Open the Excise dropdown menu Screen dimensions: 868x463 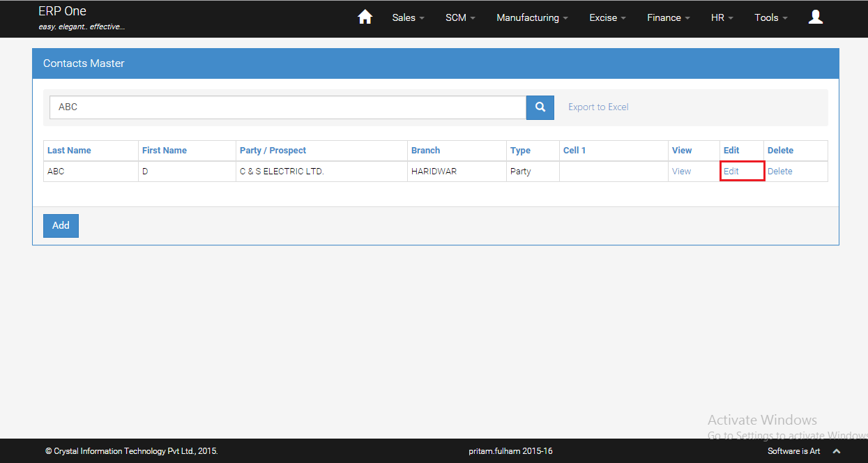pos(607,18)
